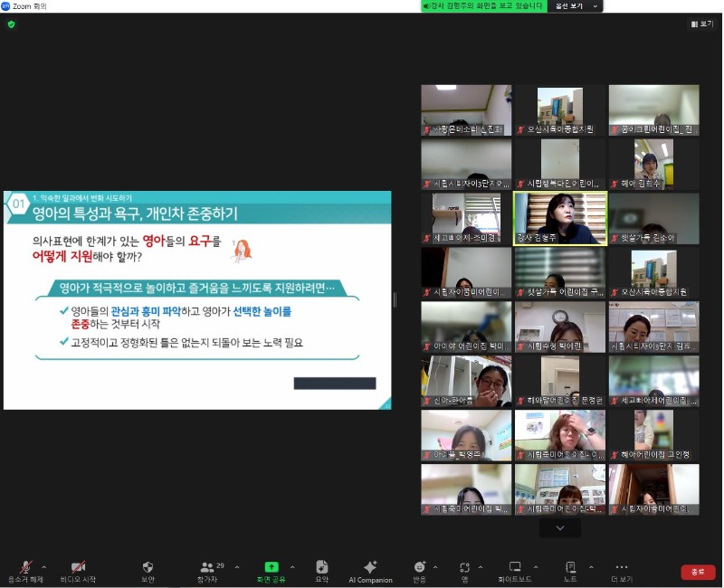The image size is (724, 588).
Task: Expand the arrow next to 참가자
Action: 237,567
